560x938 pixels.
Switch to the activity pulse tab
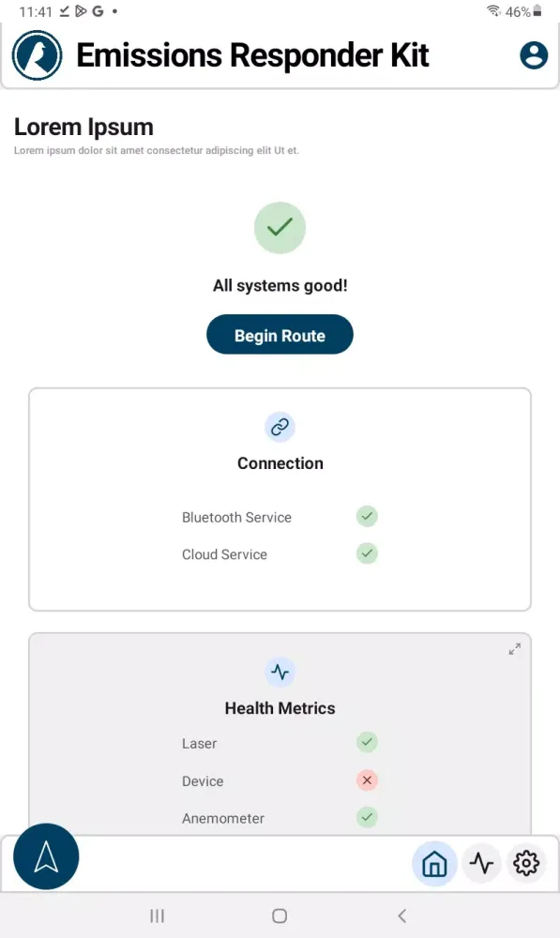[481, 863]
